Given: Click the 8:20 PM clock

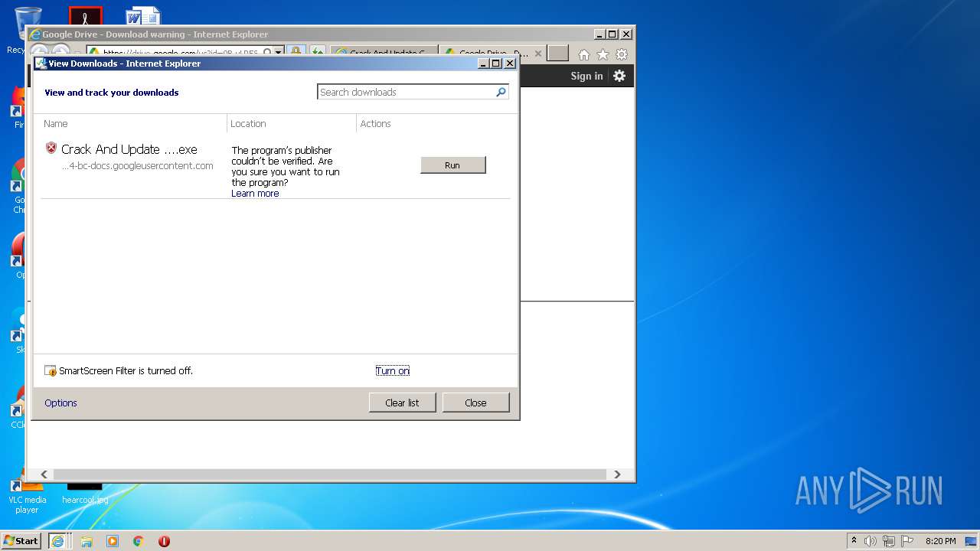Looking at the screenshot, I should pyautogui.click(x=940, y=541).
